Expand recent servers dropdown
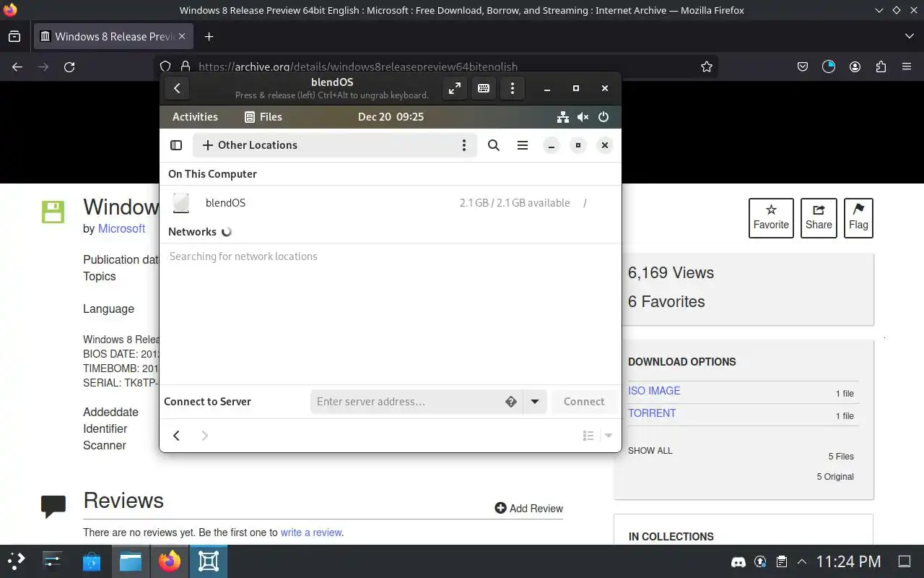 click(535, 402)
